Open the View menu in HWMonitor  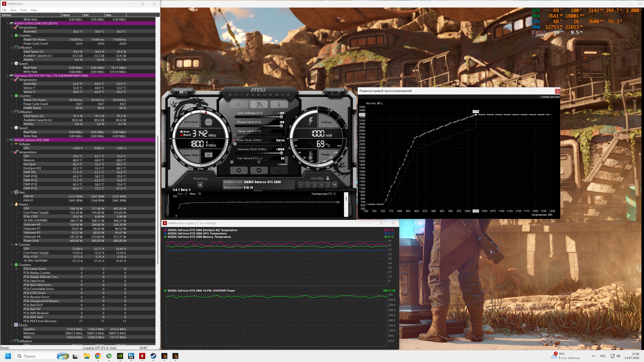point(13,10)
